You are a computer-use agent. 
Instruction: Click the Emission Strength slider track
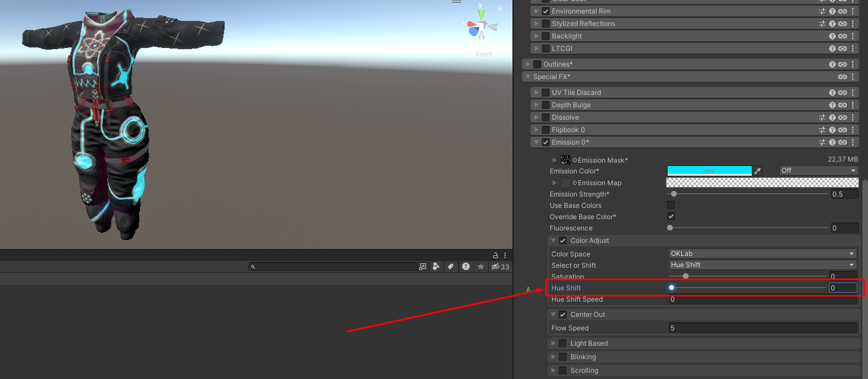(x=747, y=194)
